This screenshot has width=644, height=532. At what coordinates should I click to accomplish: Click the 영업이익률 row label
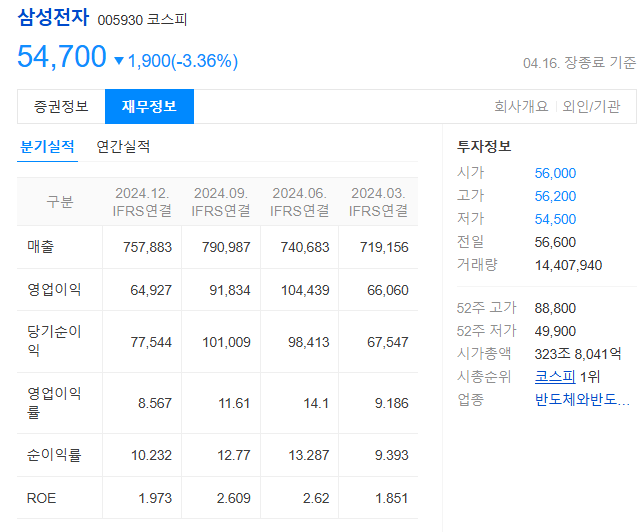[x=54, y=403]
